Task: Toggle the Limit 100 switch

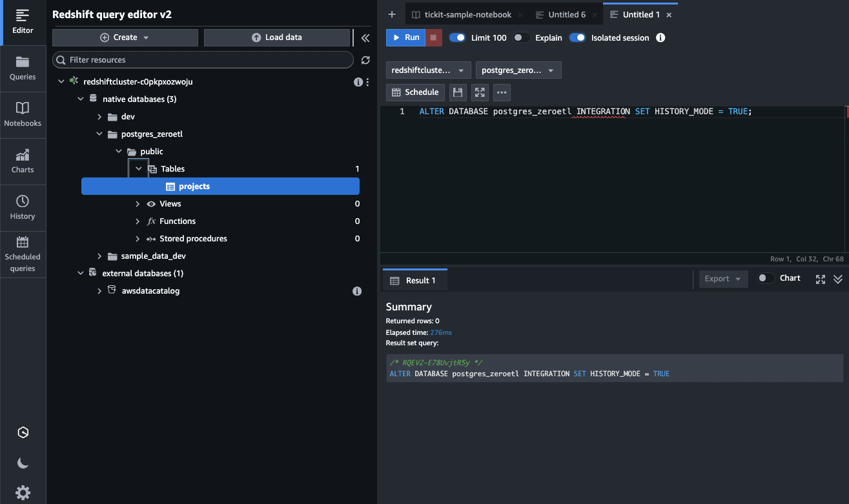Action: [x=457, y=37]
